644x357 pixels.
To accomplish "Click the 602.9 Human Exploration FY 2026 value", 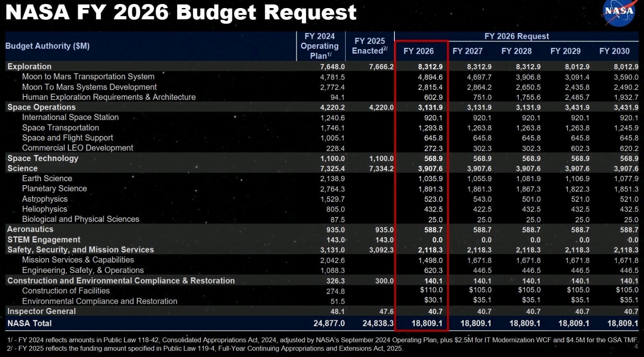I will click(433, 97).
